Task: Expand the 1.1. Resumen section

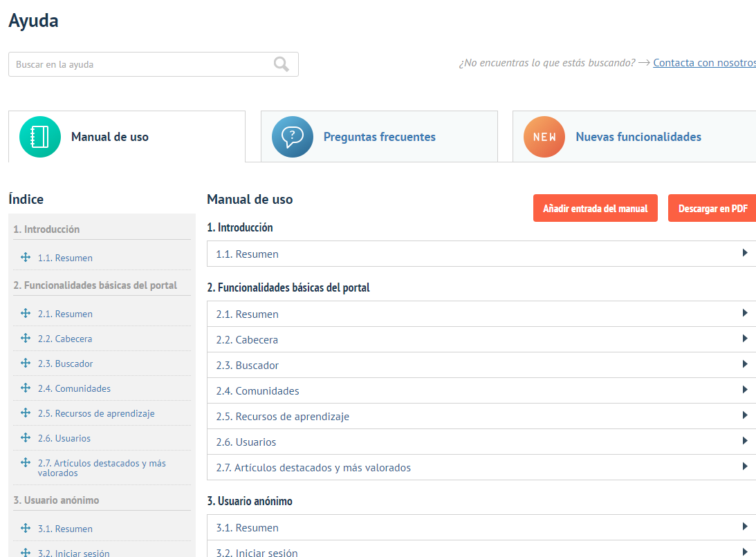Action: pos(746,254)
